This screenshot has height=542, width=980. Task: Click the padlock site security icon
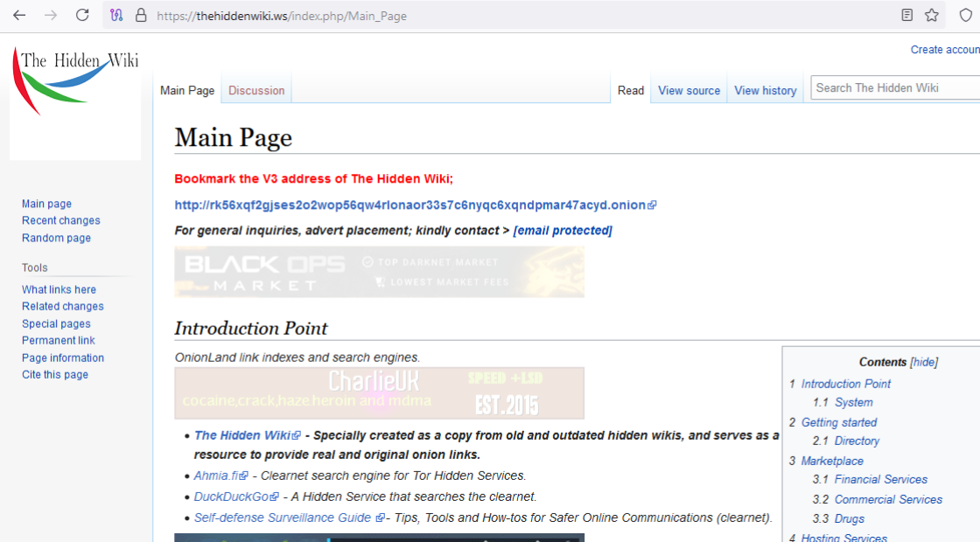pos(141,16)
